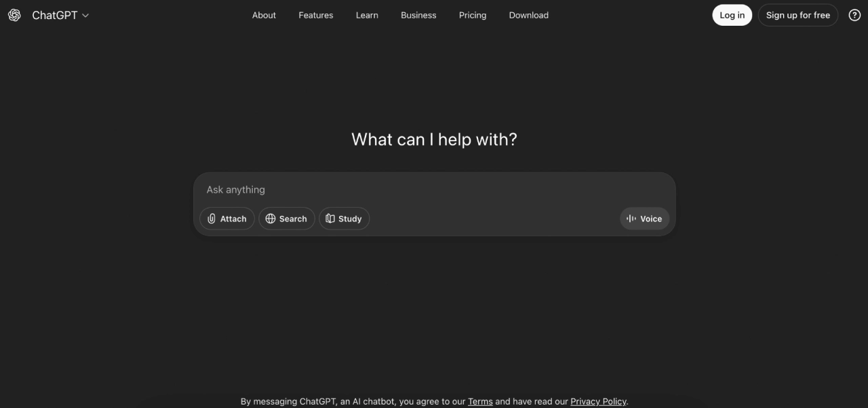Screen dimensions: 868x408
Task: Follow the Privacy Policy link
Action: tap(598, 401)
